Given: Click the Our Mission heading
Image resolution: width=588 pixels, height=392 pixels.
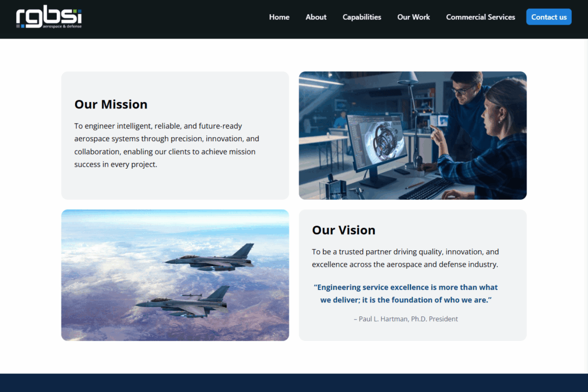Looking at the screenshot, I should (x=111, y=104).
